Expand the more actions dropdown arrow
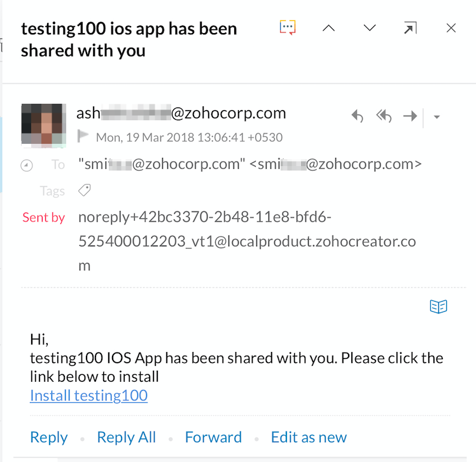Screen dimensions: 476x462 point(437,116)
